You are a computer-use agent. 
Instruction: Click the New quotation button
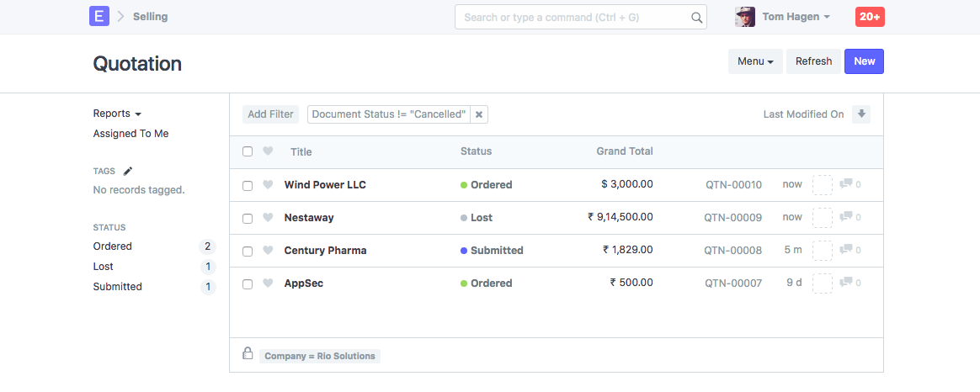pos(864,61)
